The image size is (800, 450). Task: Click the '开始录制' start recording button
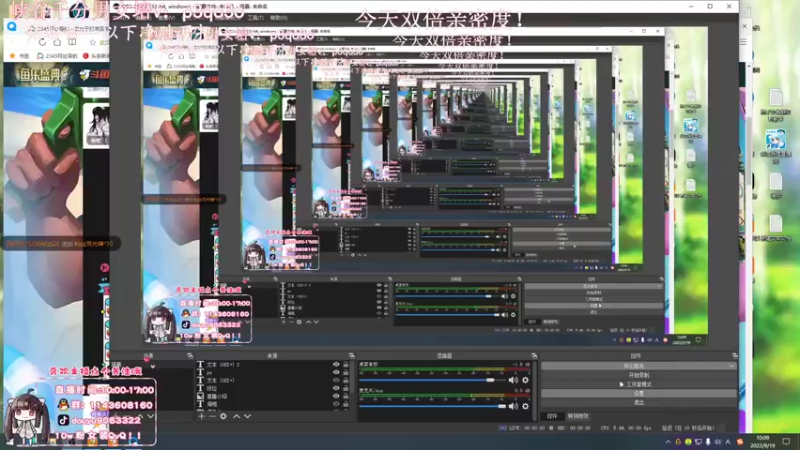639,375
